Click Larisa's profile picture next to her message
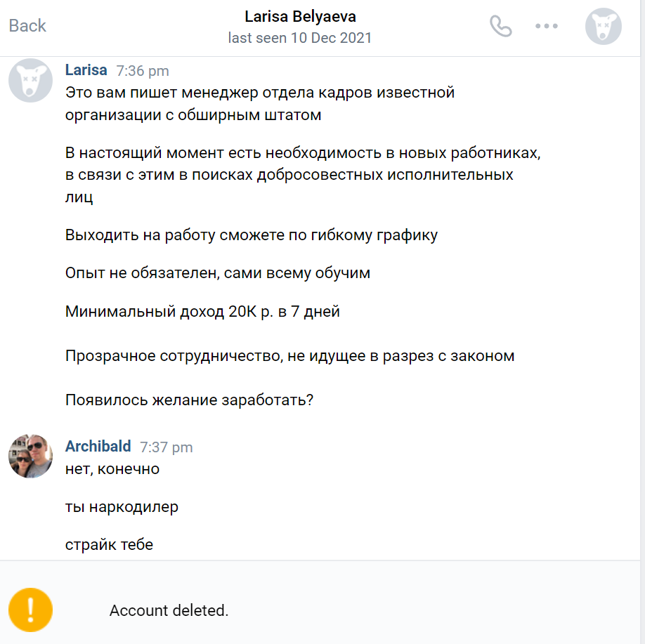 [x=30, y=79]
